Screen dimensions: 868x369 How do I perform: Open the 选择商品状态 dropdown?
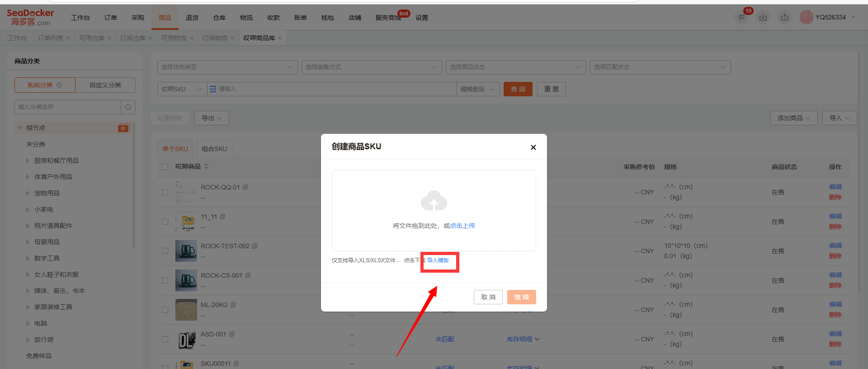point(516,67)
